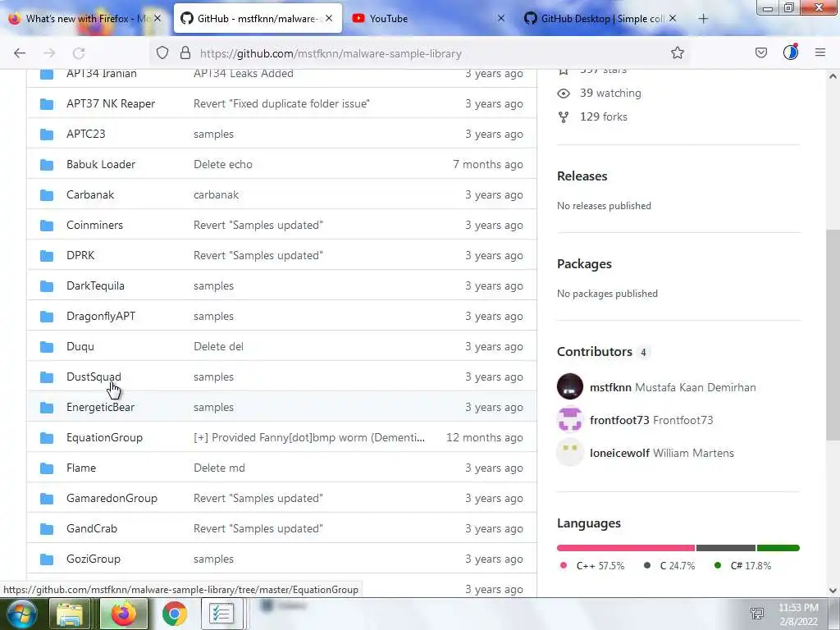Click the C++ 57.5% language link
The width and height of the screenshot is (840, 630).
(592, 566)
